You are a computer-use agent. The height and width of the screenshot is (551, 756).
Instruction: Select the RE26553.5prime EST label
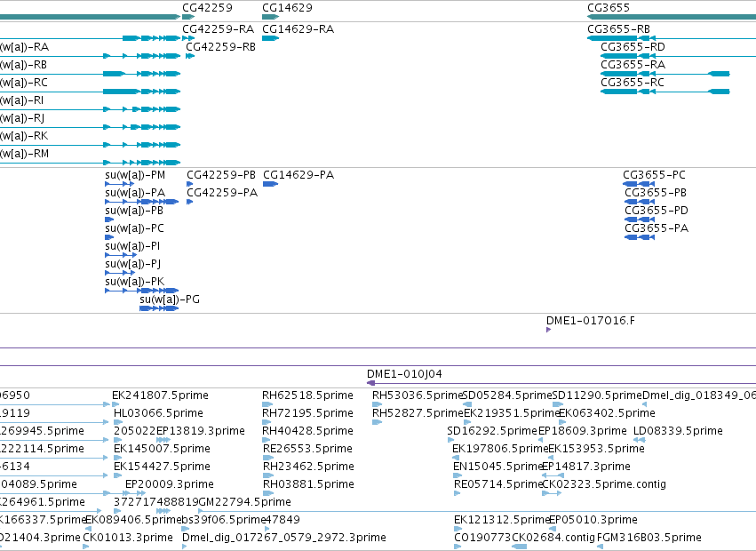point(307,449)
